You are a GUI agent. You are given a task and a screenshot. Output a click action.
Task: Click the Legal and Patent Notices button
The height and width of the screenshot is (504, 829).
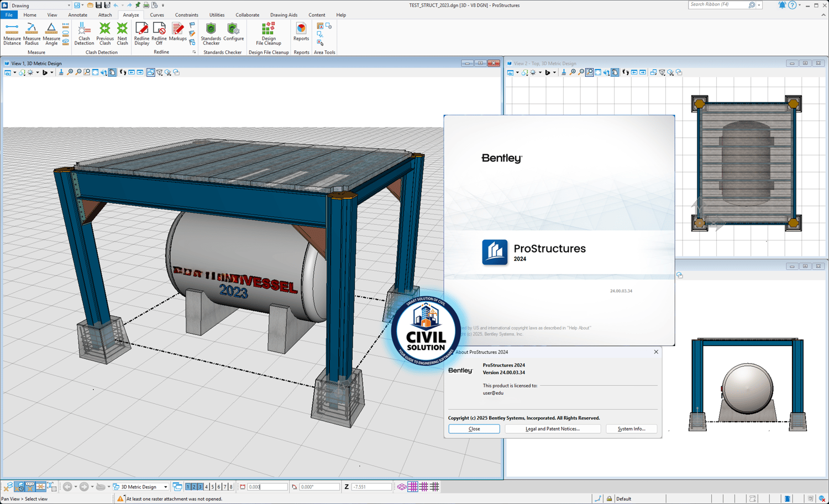tap(552, 429)
